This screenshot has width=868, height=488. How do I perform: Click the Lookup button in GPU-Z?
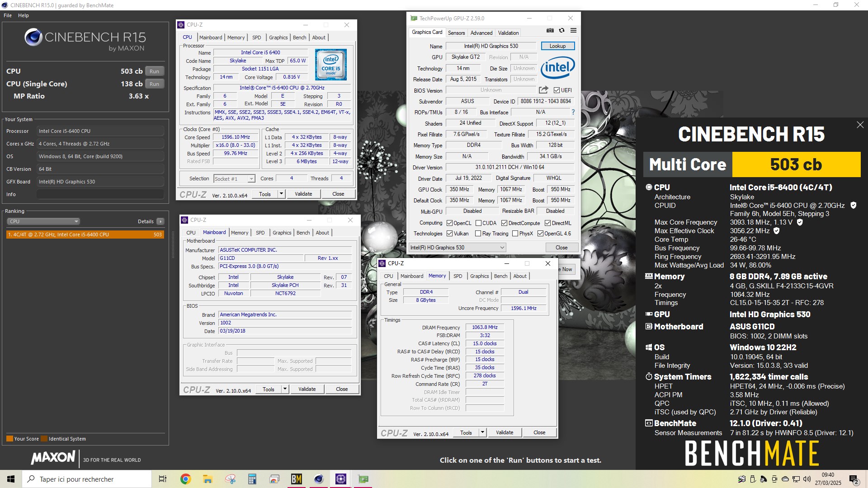click(x=557, y=46)
